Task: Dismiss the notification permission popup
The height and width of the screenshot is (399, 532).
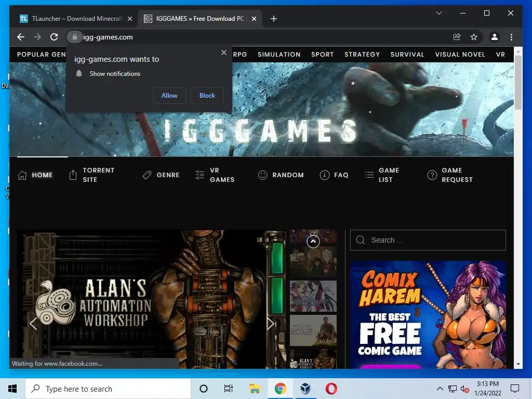Action: click(x=223, y=52)
